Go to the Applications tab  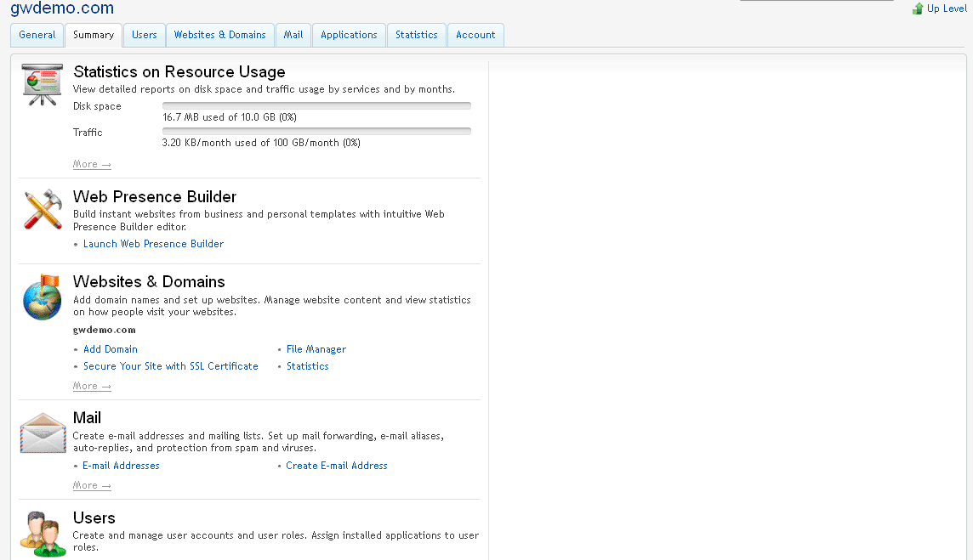[349, 35]
